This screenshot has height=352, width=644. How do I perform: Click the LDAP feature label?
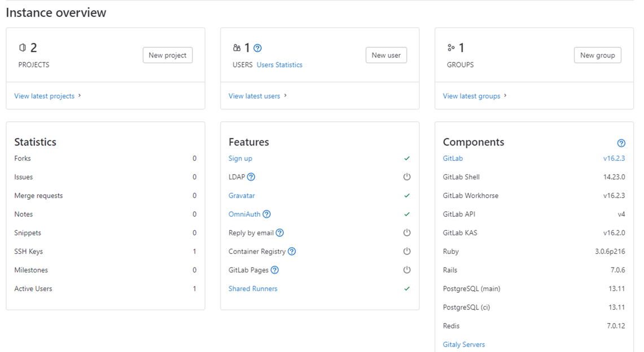[x=236, y=177]
